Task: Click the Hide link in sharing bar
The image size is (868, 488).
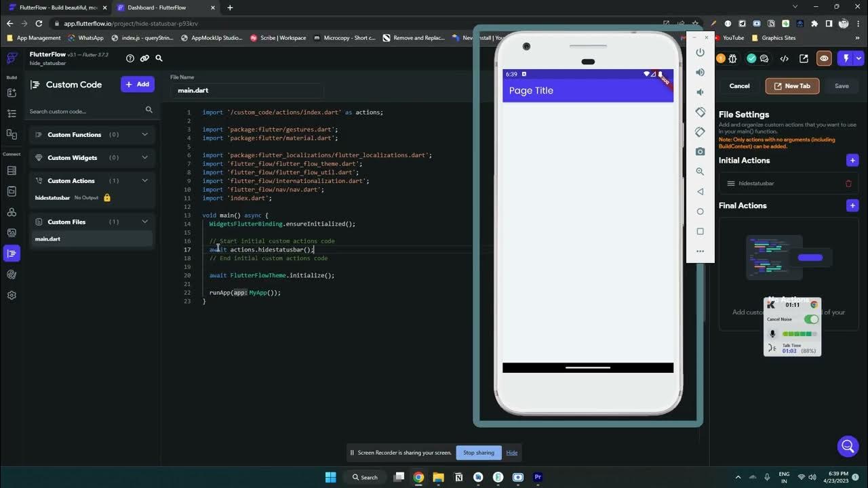Action: tap(512, 453)
